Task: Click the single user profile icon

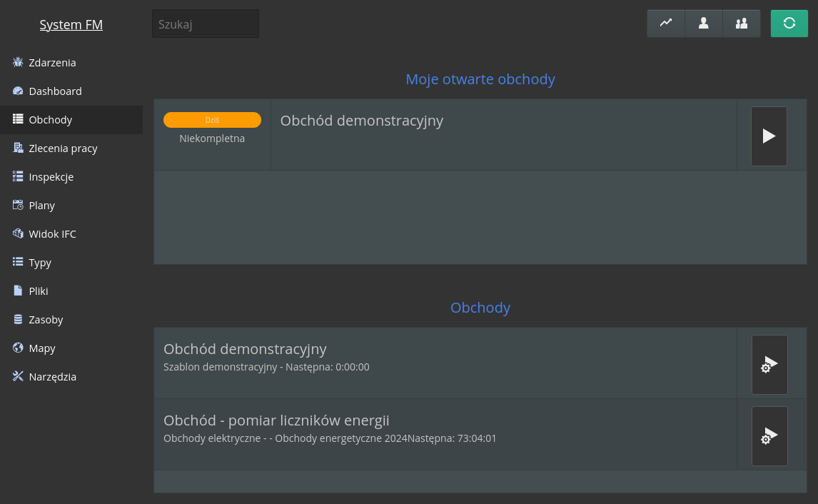Action: [703, 24]
